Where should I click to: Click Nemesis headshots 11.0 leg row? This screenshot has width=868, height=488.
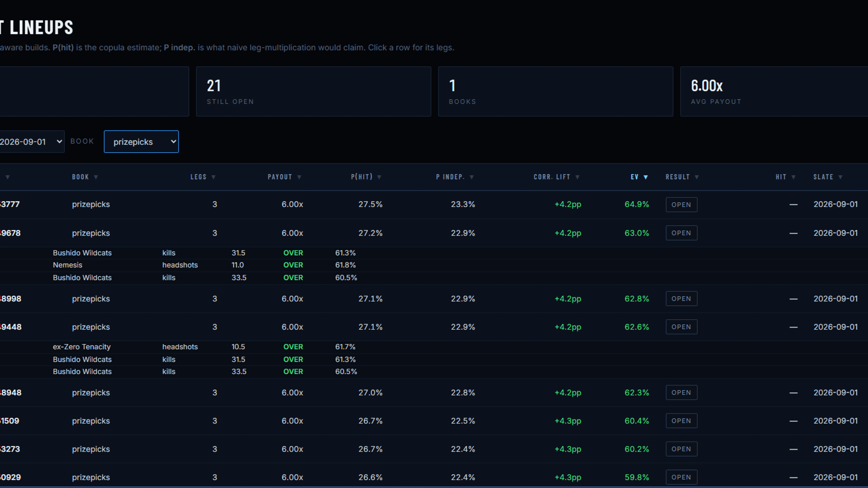434,265
